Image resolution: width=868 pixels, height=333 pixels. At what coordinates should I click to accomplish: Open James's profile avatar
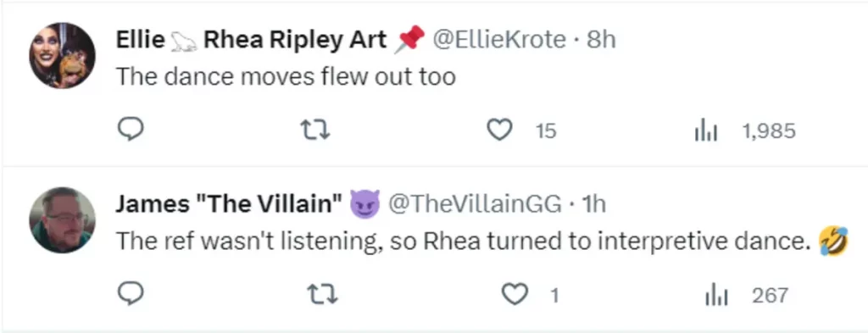point(62,220)
